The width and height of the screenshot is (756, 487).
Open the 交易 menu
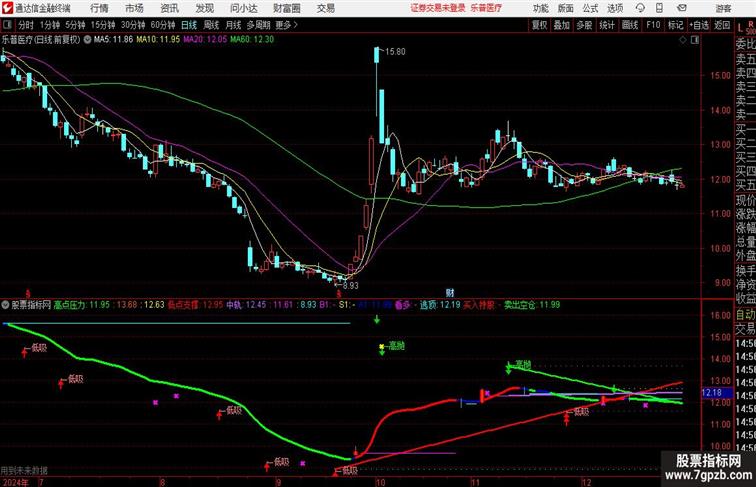click(x=325, y=8)
